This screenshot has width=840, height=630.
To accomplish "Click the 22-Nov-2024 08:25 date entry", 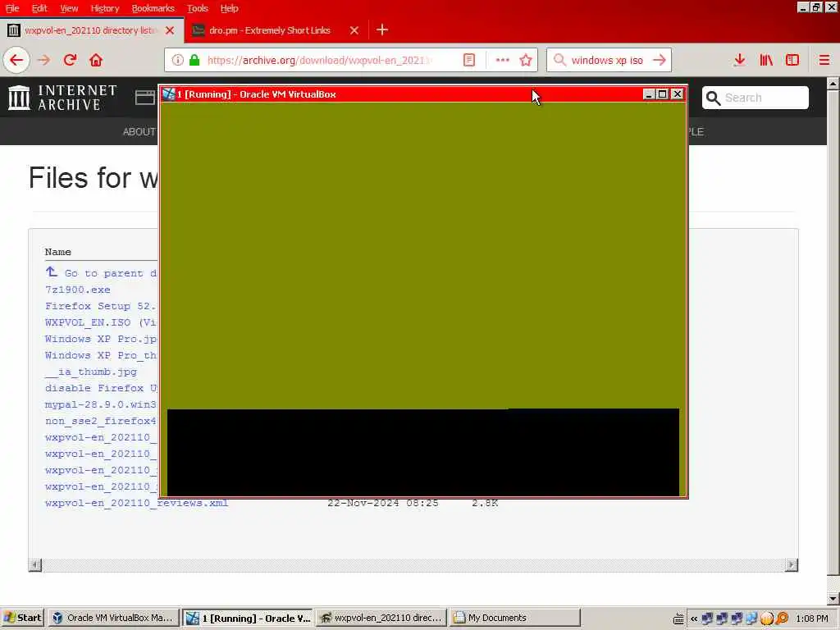I will (x=382, y=503).
